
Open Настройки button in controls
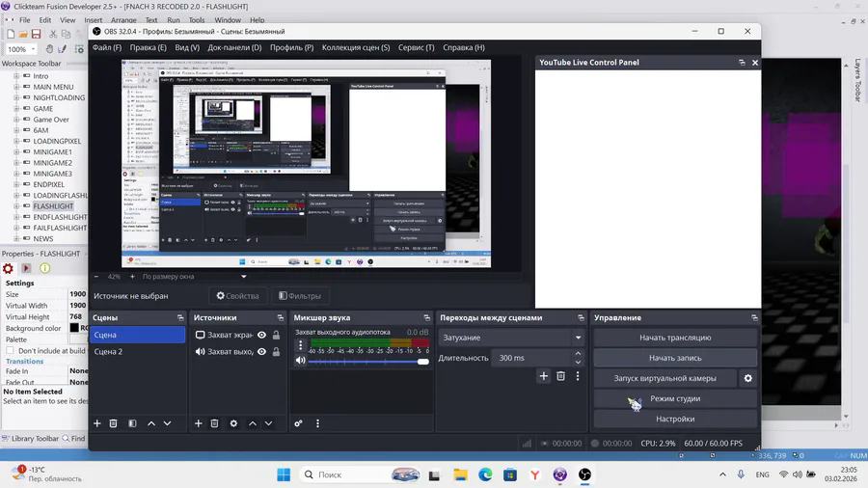click(x=675, y=419)
